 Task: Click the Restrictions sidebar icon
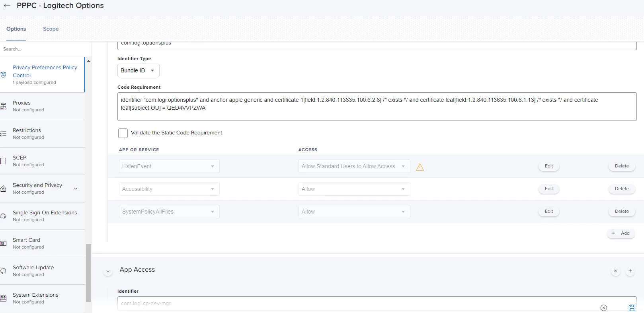3,134
